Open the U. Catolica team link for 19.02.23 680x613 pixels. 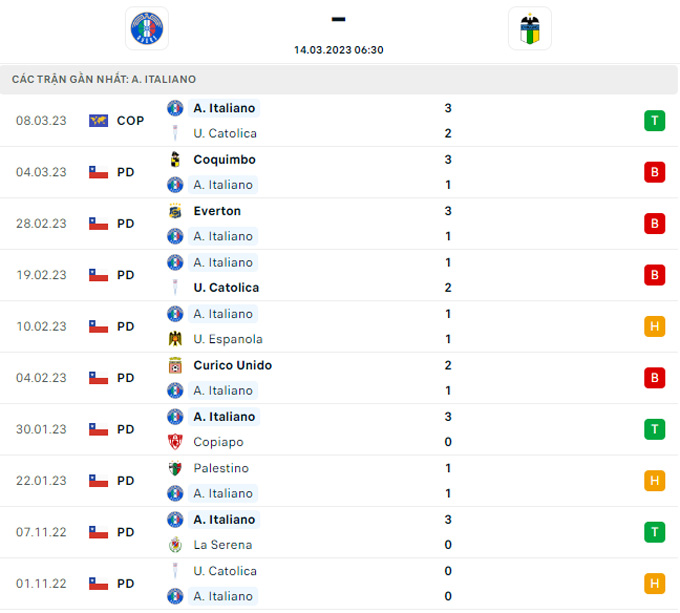[x=226, y=287]
